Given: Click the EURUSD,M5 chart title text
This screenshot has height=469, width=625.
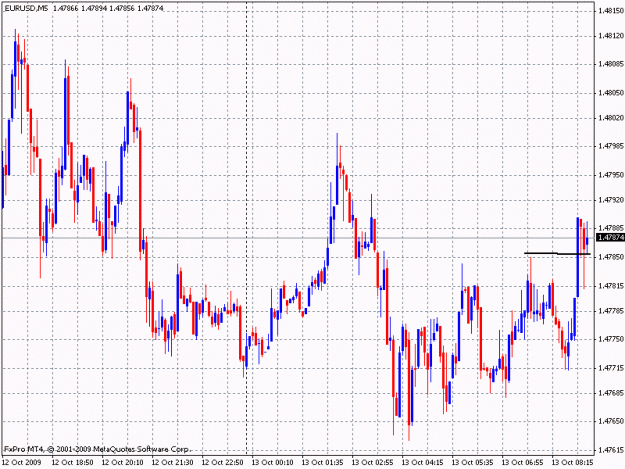Looking at the screenshot, I should [26, 8].
